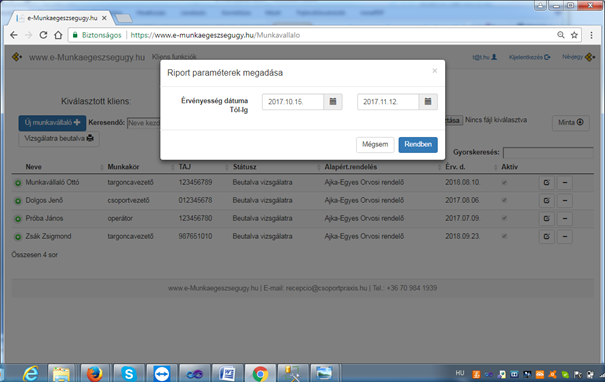Screen dimensions: 605x382
Task: Expand the Próba János row with green plus
Action: point(18,219)
